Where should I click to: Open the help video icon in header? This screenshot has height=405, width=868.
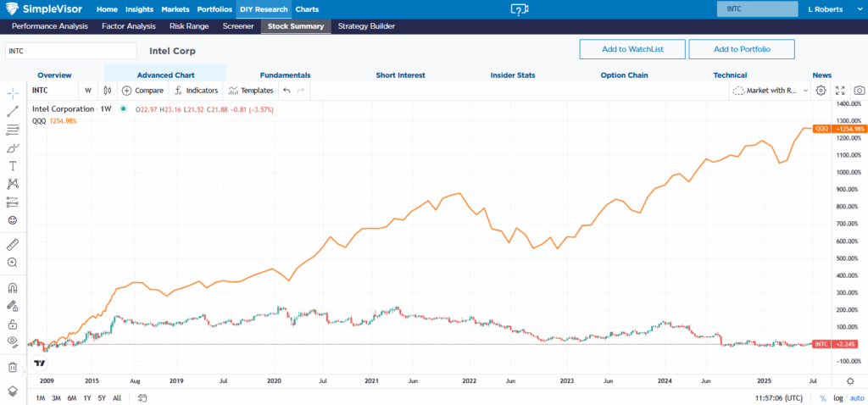tap(519, 9)
